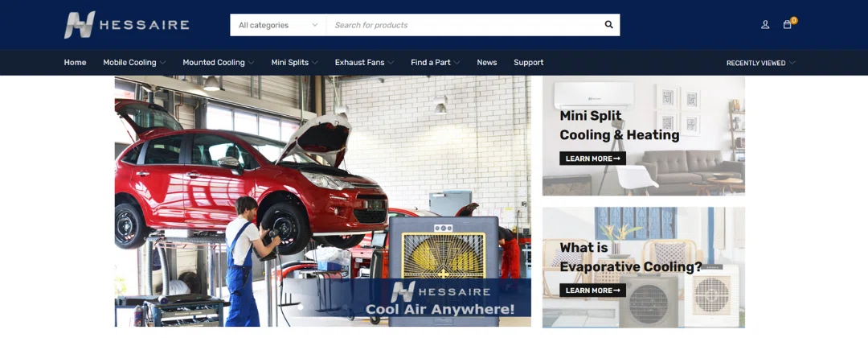
Task: Expand the Exhaust Fans menu
Action: [x=364, y=63]
